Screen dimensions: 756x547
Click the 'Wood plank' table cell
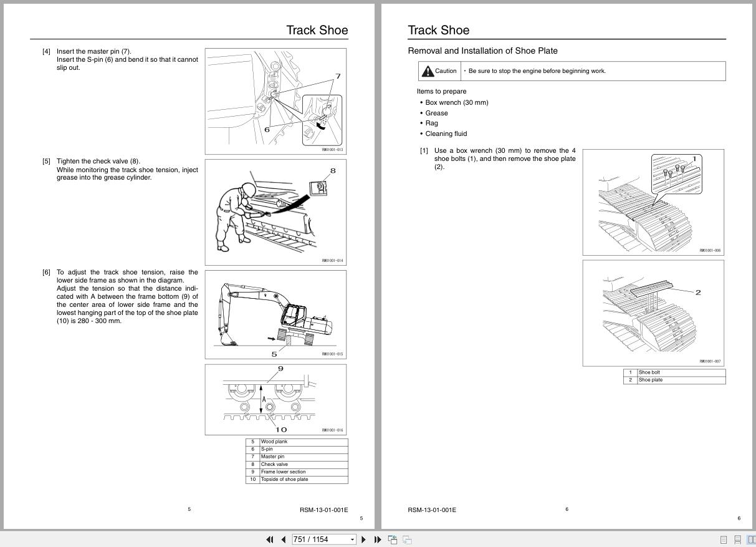[x=304, y=442]
